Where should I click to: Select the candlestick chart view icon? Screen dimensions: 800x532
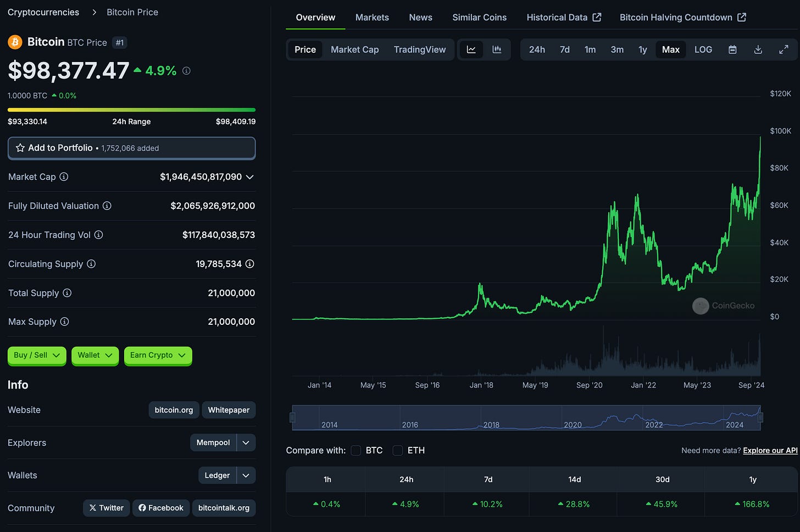497,49
